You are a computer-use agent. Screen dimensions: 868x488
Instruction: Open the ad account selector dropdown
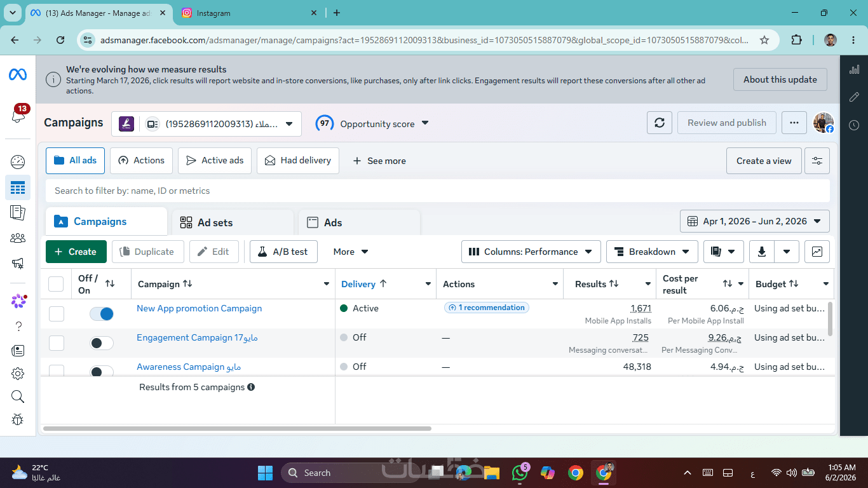tap(207, 124)
